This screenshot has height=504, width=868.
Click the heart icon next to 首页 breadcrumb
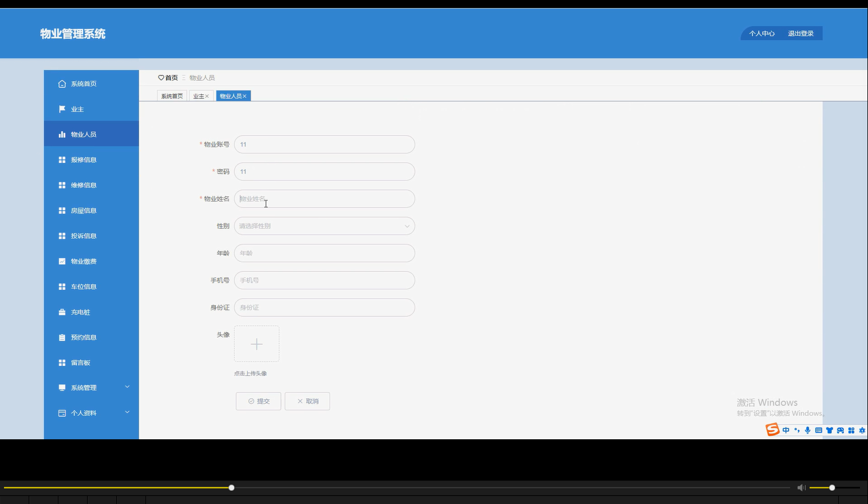coord(161,78)
